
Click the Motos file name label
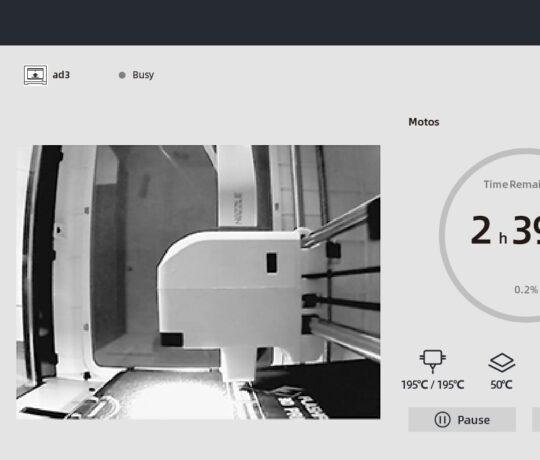coord(424,122)
